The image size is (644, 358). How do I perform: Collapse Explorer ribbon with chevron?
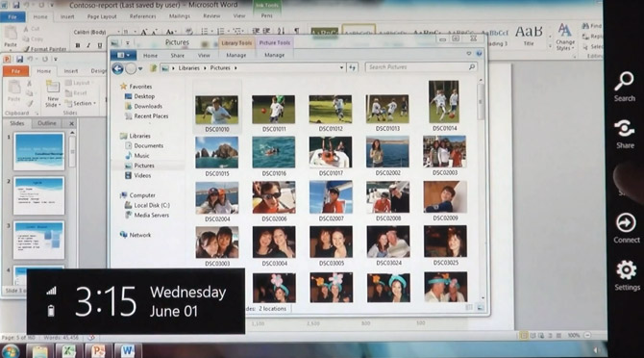coord(469,54)
